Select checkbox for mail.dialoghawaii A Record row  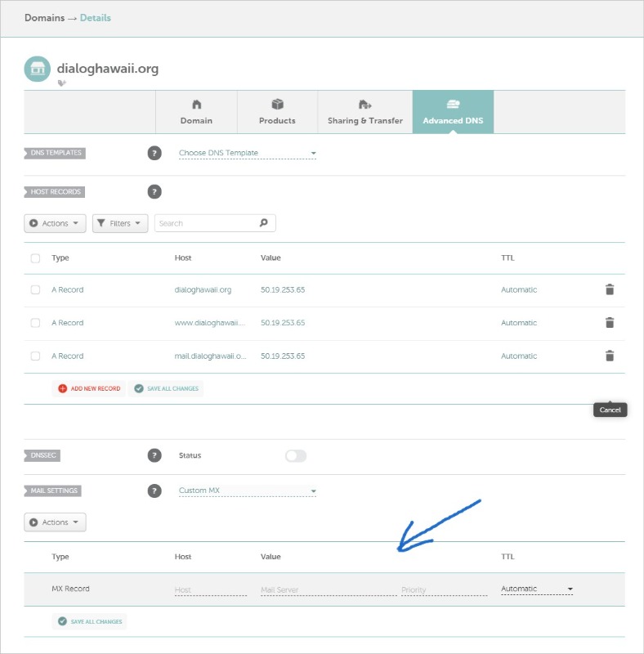pyautogui.click(x=35, y=356)
